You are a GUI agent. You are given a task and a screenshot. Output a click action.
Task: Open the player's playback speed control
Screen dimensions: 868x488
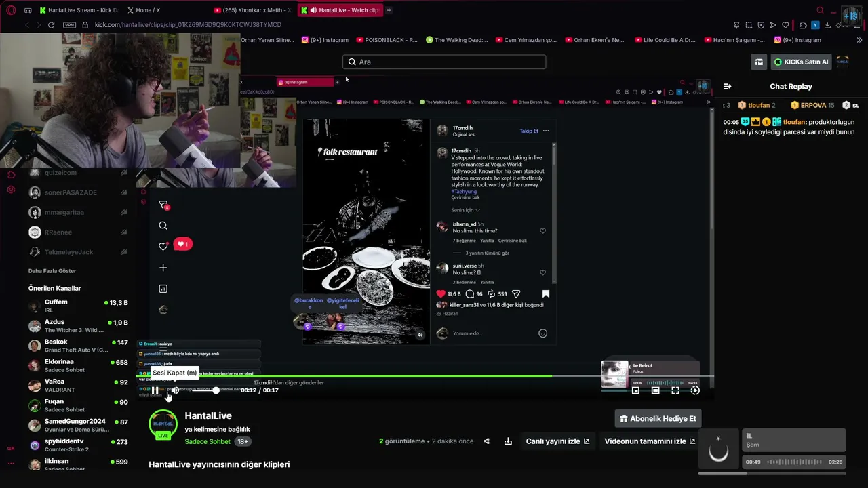[x=695, y=390]
